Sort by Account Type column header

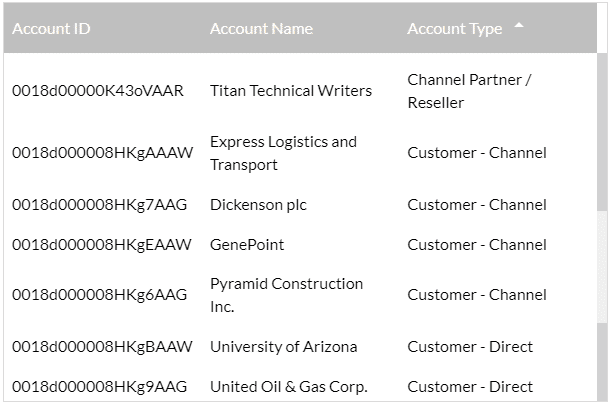click(x=455, y=29)
